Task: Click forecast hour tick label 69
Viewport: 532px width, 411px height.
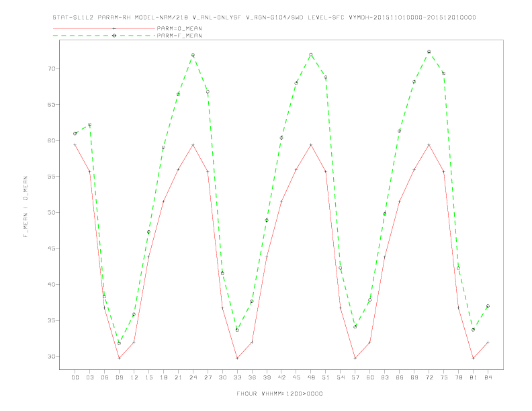Action: click(x=414, y=377)
